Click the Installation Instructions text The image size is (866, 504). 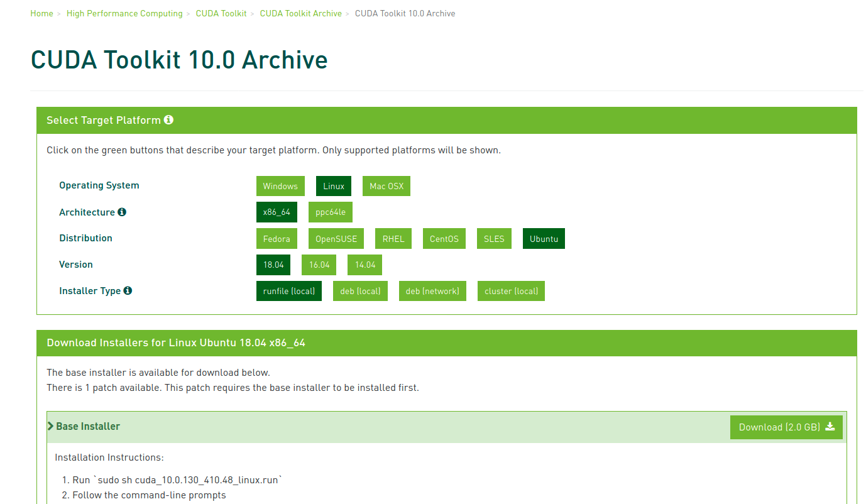109,457
